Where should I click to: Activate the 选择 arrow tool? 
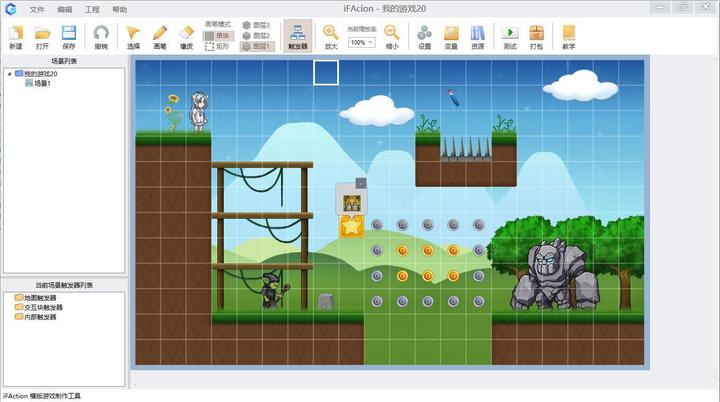pyautogui.click(x=133, y=37)
